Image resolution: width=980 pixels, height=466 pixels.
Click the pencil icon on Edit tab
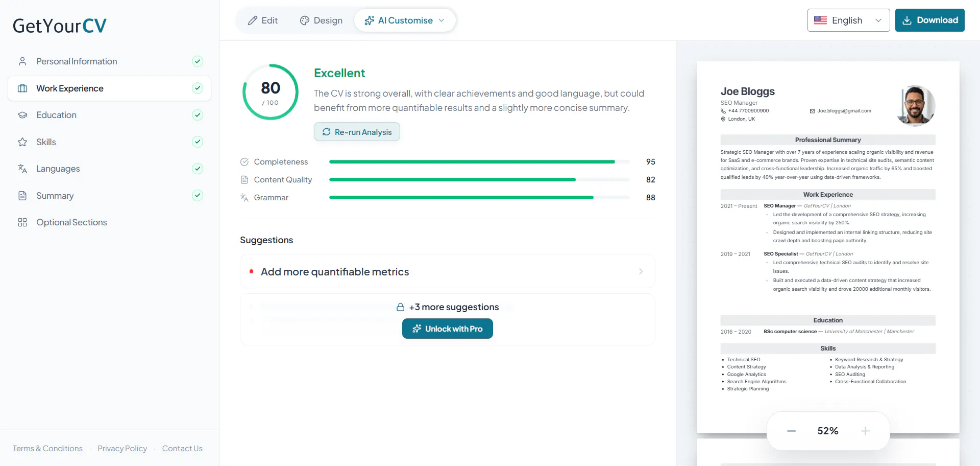point(253,20)
